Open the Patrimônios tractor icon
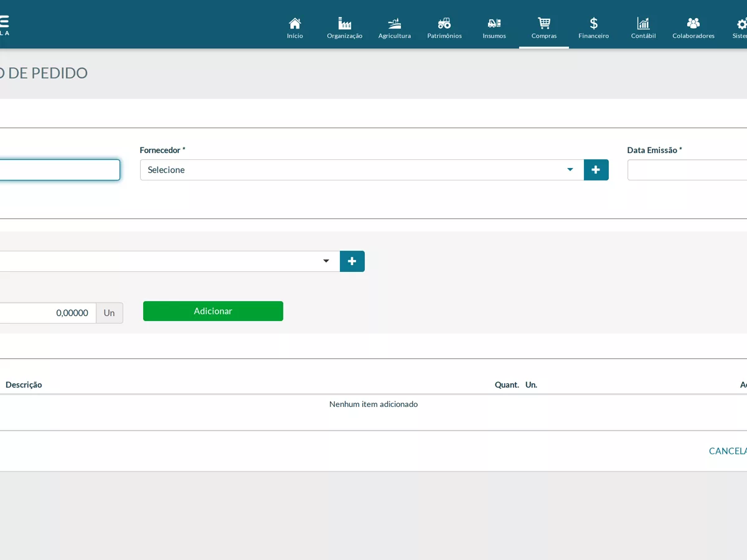This screenshot has height=560, width=747. (x=444, y=24)
